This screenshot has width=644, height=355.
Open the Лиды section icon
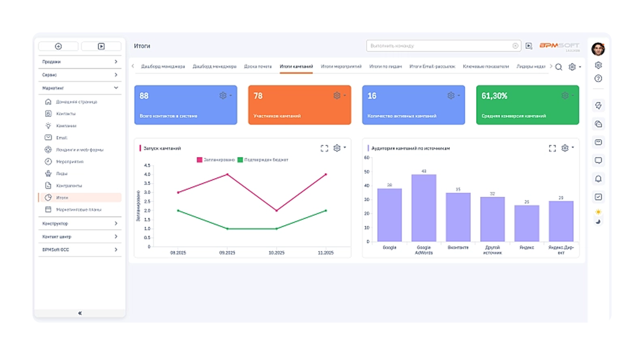48,173
